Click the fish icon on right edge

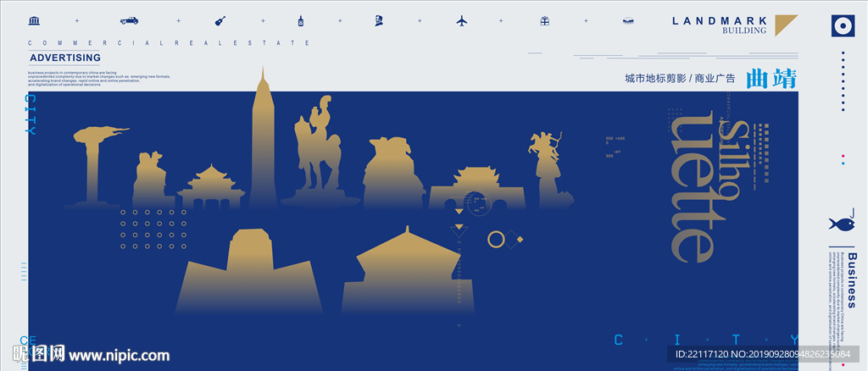(842, 224)
